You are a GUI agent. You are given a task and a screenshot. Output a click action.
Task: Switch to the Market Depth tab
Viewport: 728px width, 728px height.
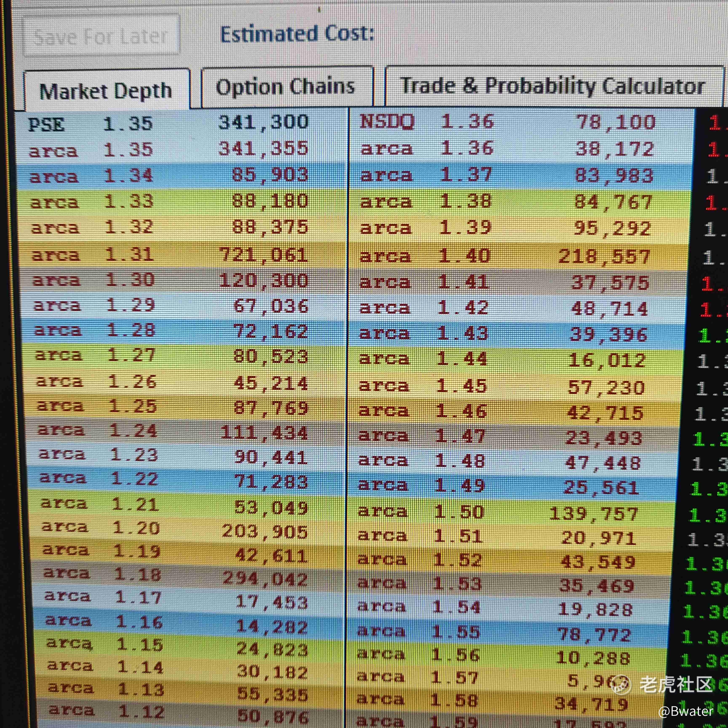[106, 91]
